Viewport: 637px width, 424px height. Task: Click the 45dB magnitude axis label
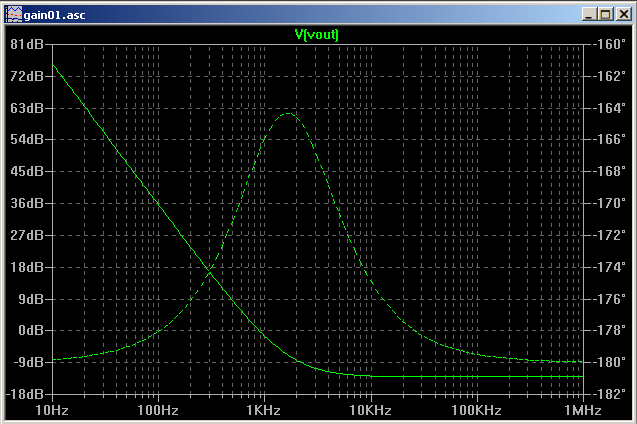[27, 171]
